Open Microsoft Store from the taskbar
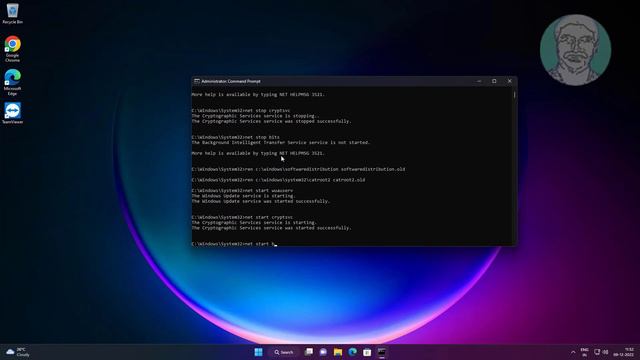Screen dimensions: 640x360 click(x=367, y=352)
